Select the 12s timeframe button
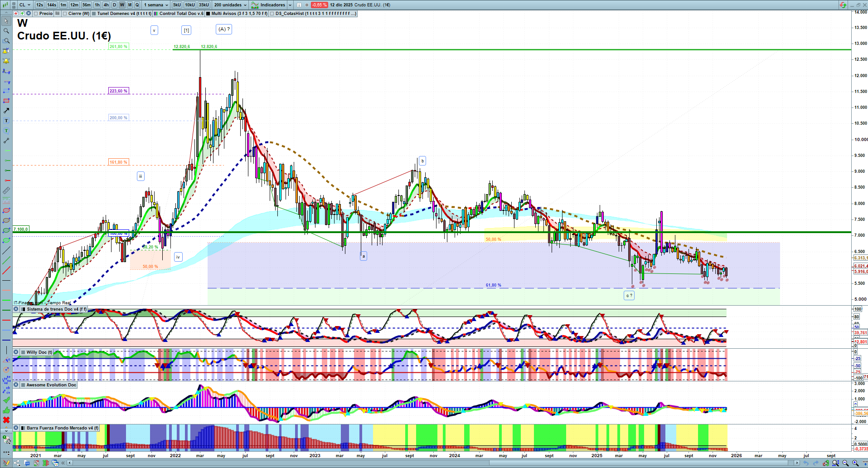This screenshot has height=468, width=868. pyautogui.click(x=39, y=5)
